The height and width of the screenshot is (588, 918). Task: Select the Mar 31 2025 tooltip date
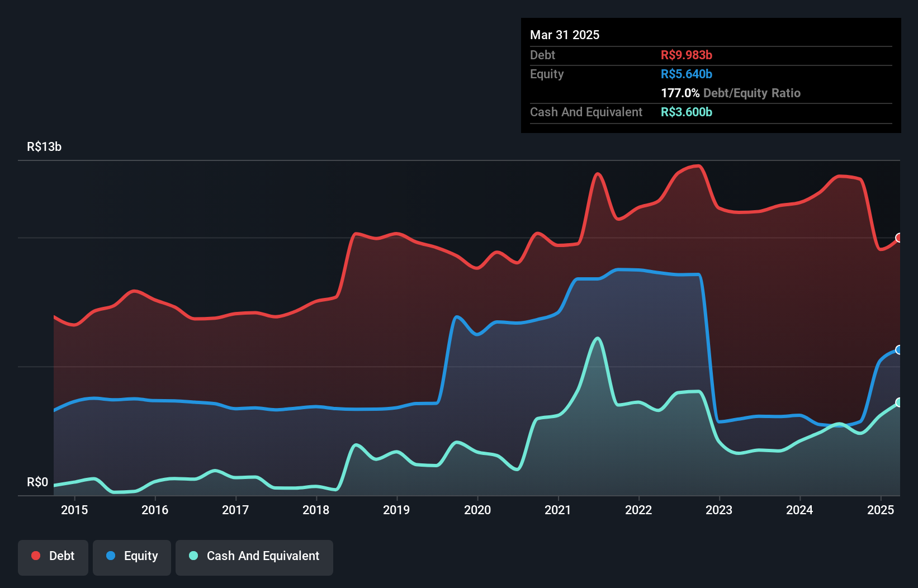click(x=565, y=35)
